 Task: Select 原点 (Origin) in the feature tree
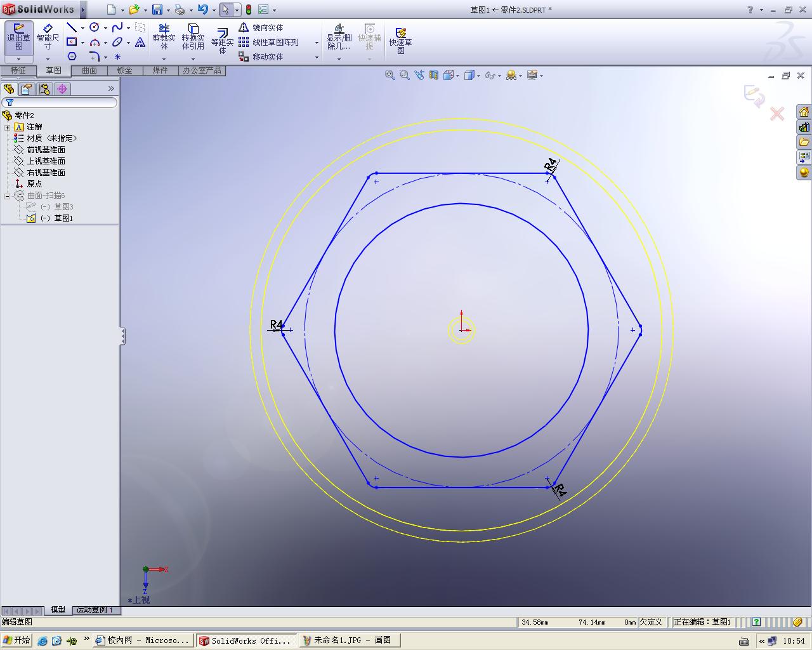(34, 184)
